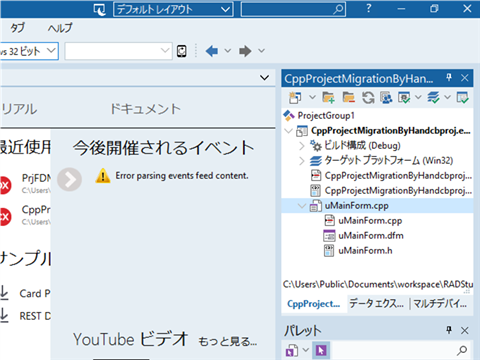The image size is (480, 360).
Task: Open dropdown next to new item icon
Action: 312,97
